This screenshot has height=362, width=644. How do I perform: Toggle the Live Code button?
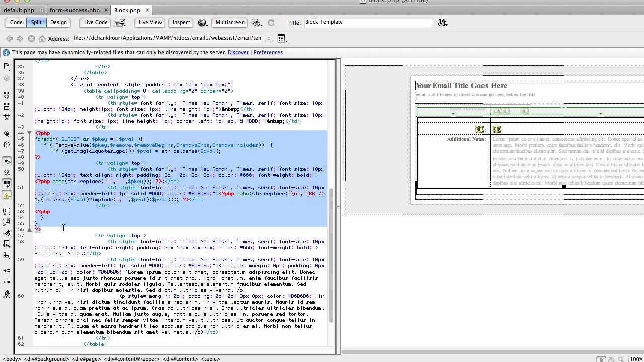[96, 22]
